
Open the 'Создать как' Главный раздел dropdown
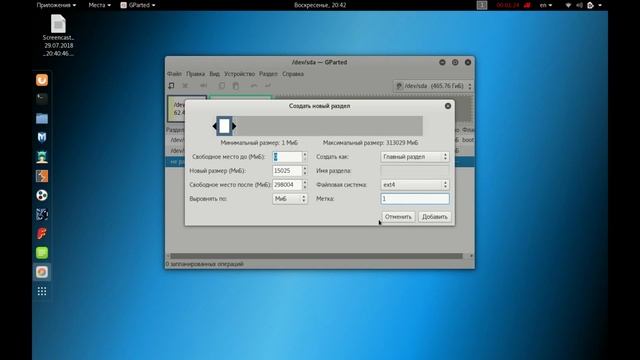(415, 157)
